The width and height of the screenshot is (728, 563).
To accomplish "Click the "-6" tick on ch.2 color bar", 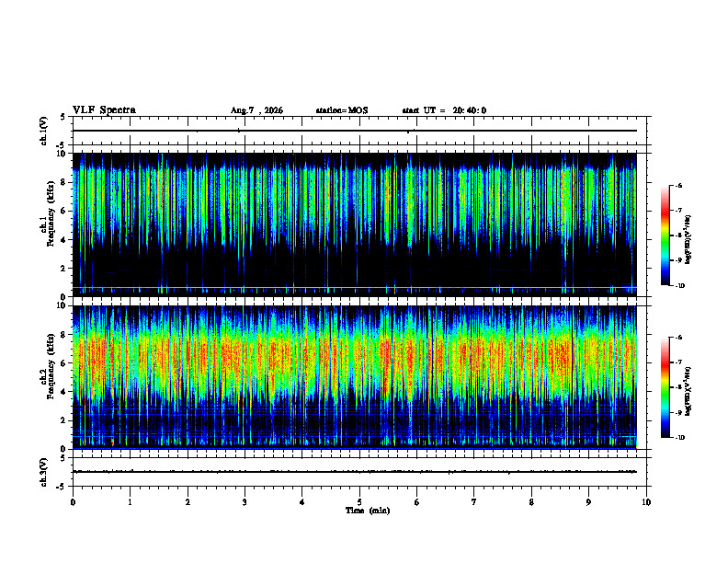I will coord(679,338).
